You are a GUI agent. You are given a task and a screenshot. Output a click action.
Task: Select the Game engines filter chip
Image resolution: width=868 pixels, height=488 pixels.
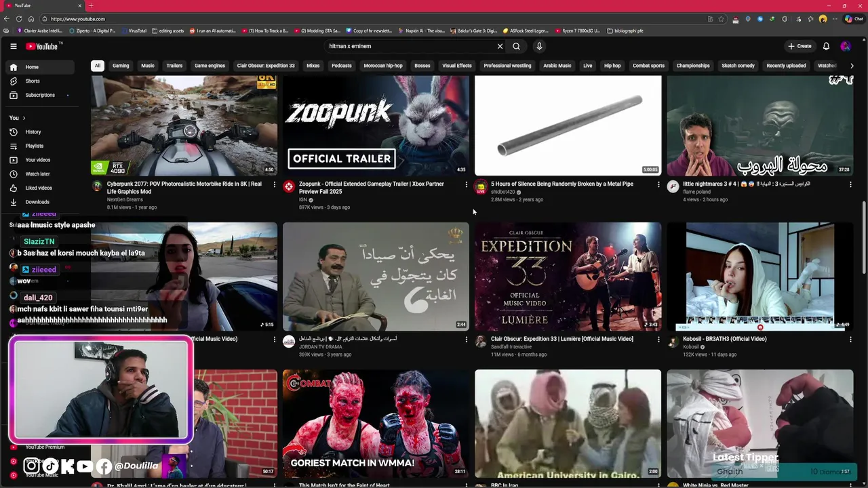210,66
